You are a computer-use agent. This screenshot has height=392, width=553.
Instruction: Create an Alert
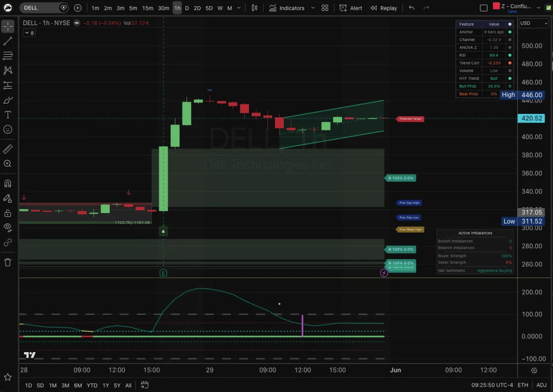point(351,8)
